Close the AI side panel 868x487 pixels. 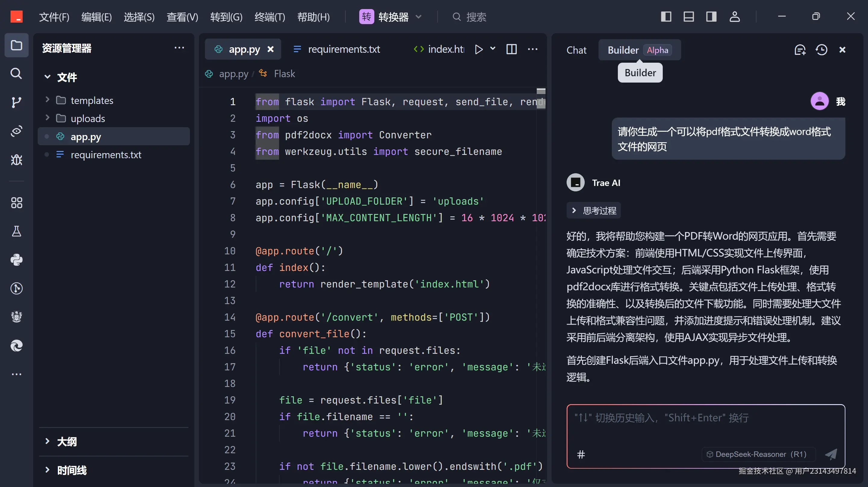pos(842,50)
